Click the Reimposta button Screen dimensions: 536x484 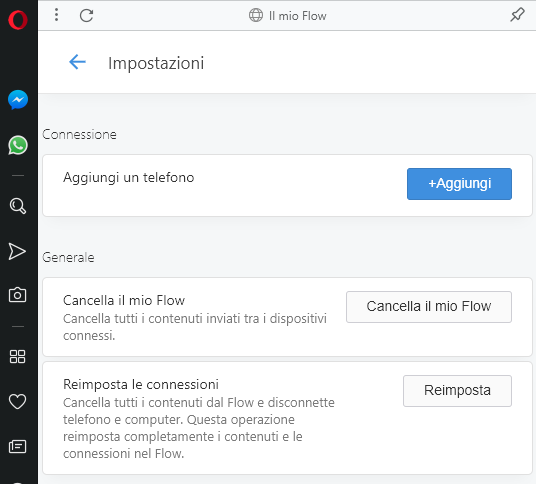click(457, 391)
